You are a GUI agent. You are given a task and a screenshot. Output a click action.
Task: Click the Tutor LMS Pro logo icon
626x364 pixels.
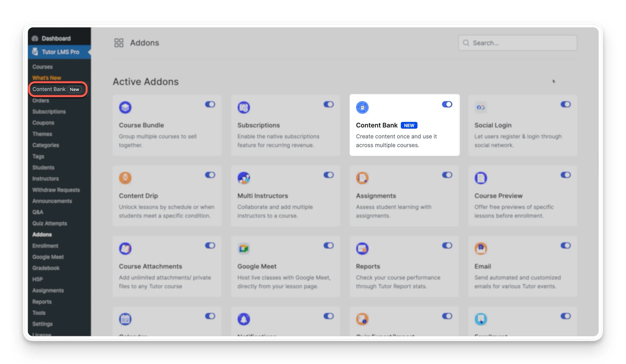coord(35,52)
